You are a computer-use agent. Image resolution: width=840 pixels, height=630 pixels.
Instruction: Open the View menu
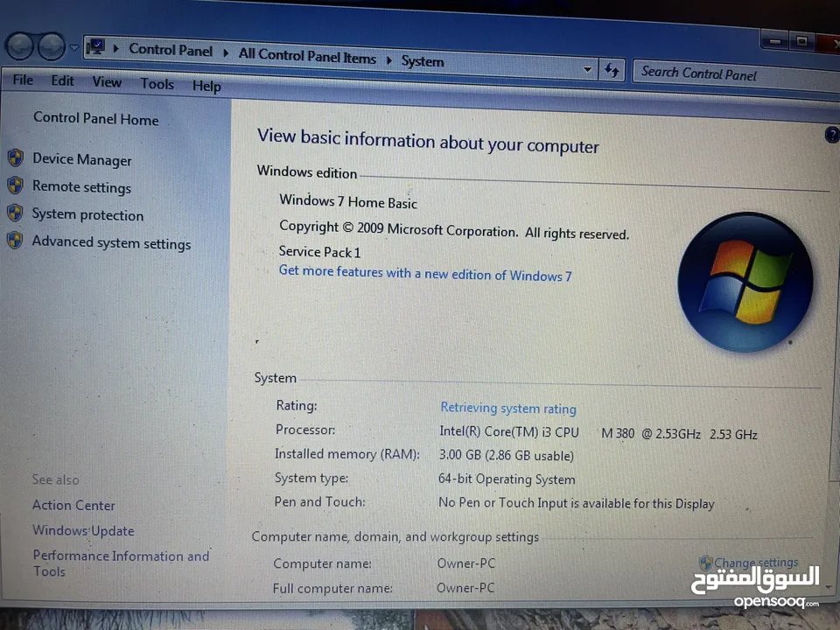(107, 82)
